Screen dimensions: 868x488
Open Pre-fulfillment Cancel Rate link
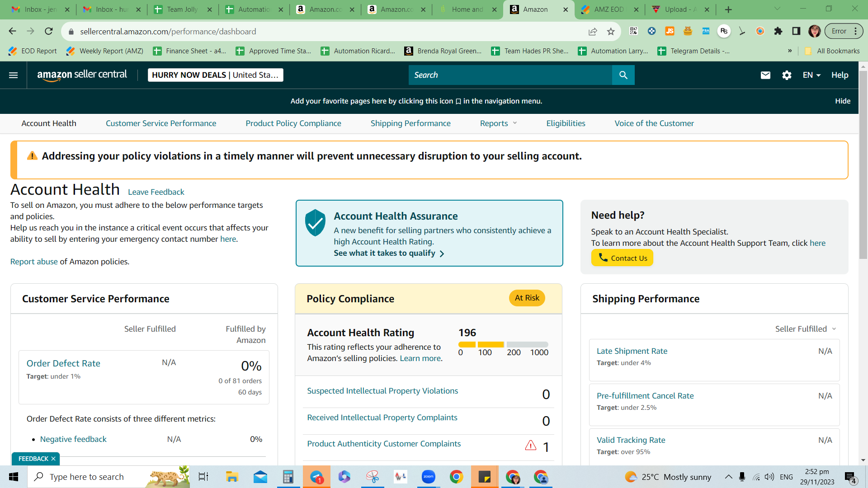pos(645,396)
